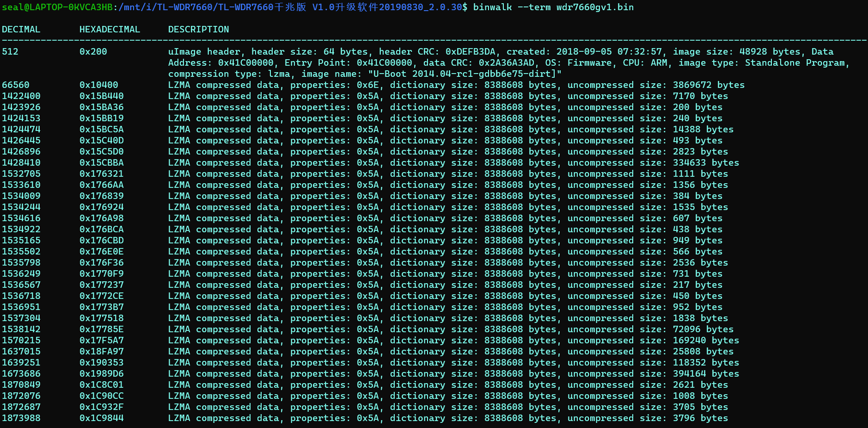Click uncompressed size 384 bytes
Viewport: 868px width, 428px height.
click(697, 196)
